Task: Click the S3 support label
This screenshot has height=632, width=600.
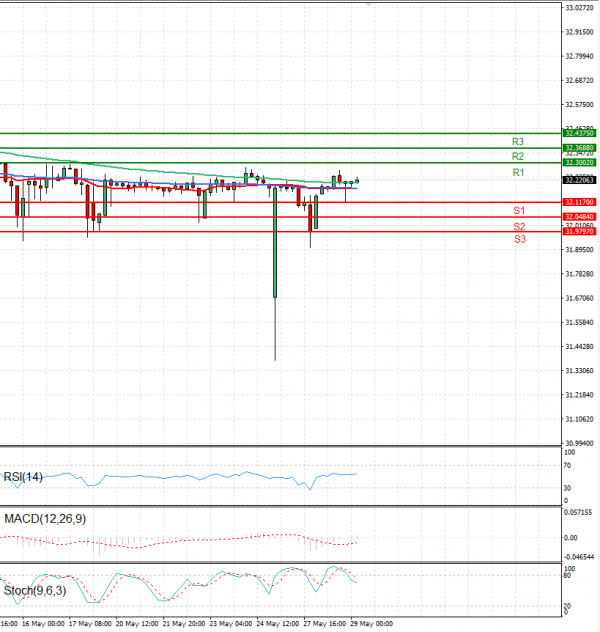Action: click(x=520, y=239)
